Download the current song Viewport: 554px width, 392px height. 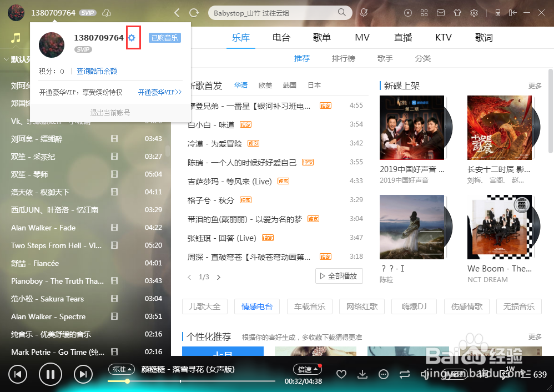pyautogui.click(x=362, y=374)
